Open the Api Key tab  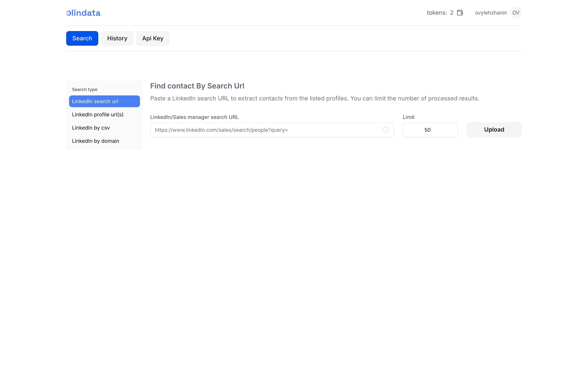[x=153, y=38]
